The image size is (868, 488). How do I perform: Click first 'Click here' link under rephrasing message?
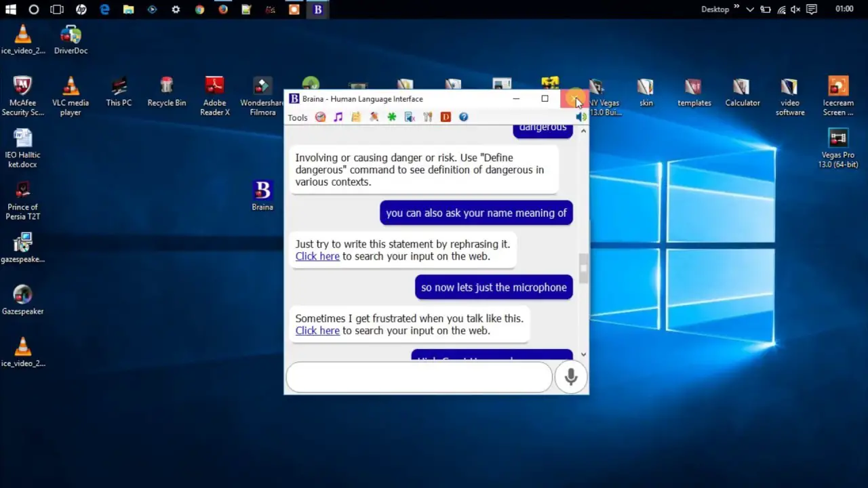[317, 256]
